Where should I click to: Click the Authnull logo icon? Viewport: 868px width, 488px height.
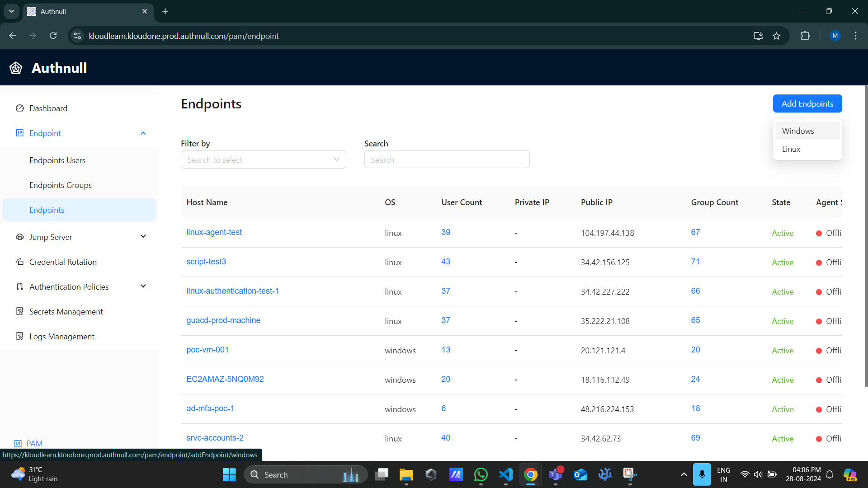(16, 68)
